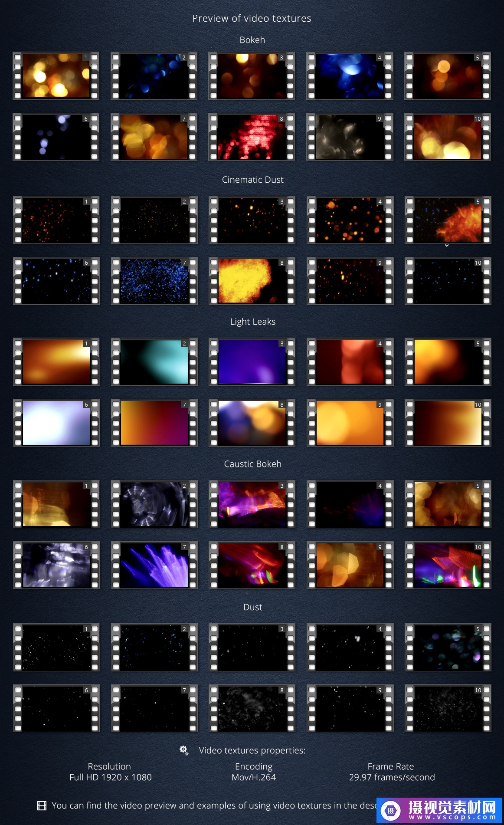Open Light Leaks thumbnail 6 white glow
This screenshot has height=825, width=504.
click(x=56, y=423)
